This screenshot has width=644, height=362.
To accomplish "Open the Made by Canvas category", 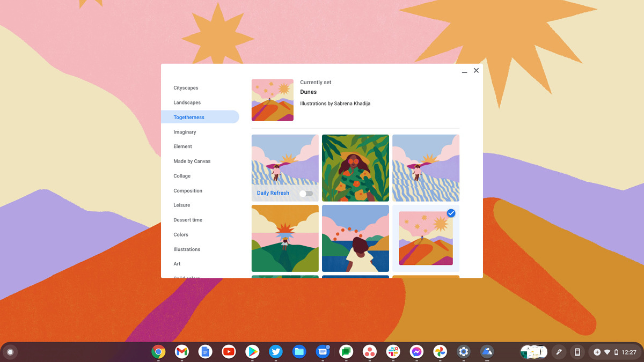I will coord(192,161).
